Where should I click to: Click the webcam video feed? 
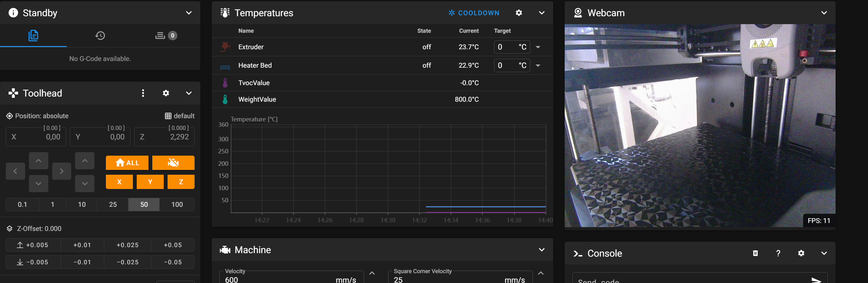(x=700, y=125)
